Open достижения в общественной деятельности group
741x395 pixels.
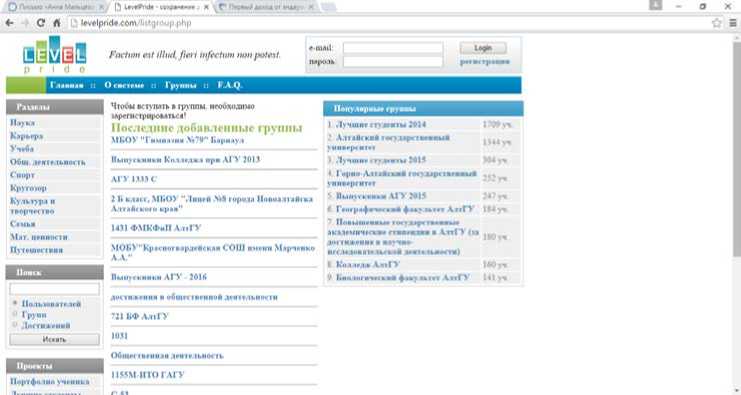point(194,297)
